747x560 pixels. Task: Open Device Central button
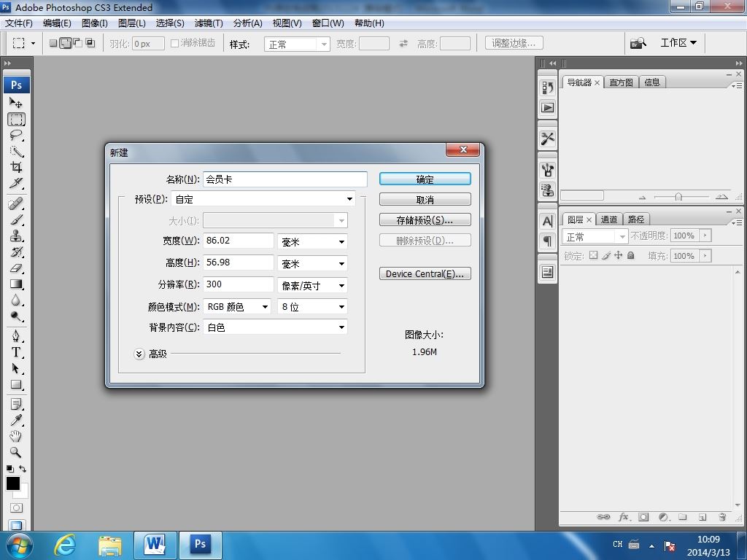425,274
